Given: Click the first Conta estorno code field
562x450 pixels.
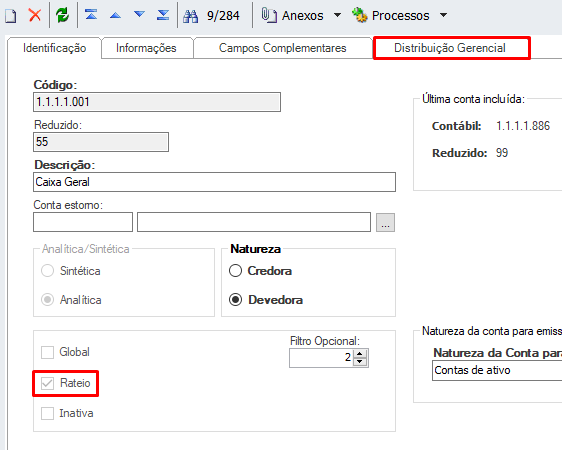Looking at the screenshot, I should pos(83,222).
